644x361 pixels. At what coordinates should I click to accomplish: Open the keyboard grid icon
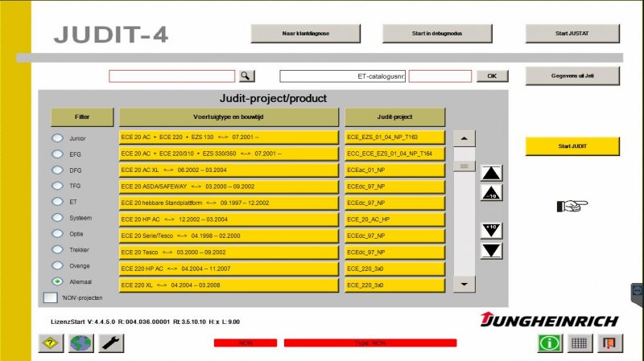[579, 343]
